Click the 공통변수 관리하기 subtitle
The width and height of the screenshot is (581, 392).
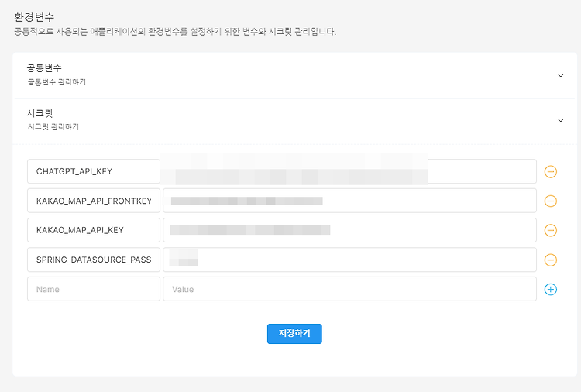click(x=57, y=82)
